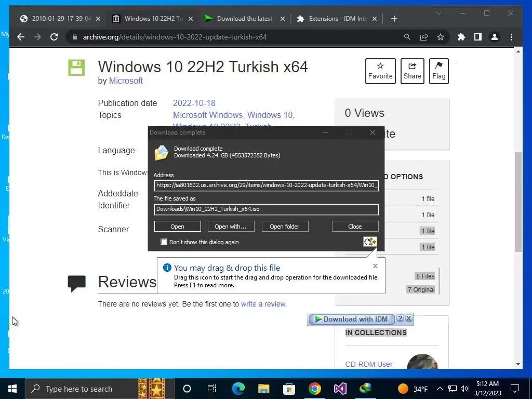Open the Microsoft author link
The width and height of the screenshot is (532, 399).
126,81
